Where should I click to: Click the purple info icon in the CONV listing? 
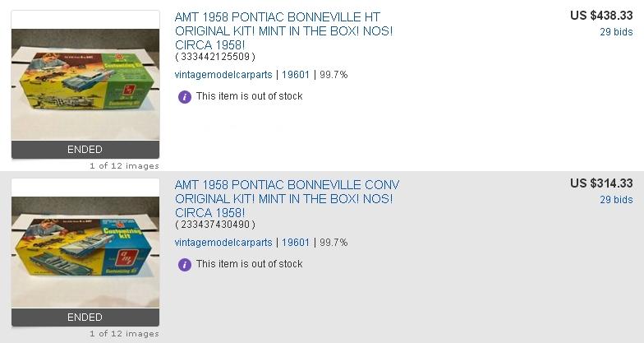184,265
